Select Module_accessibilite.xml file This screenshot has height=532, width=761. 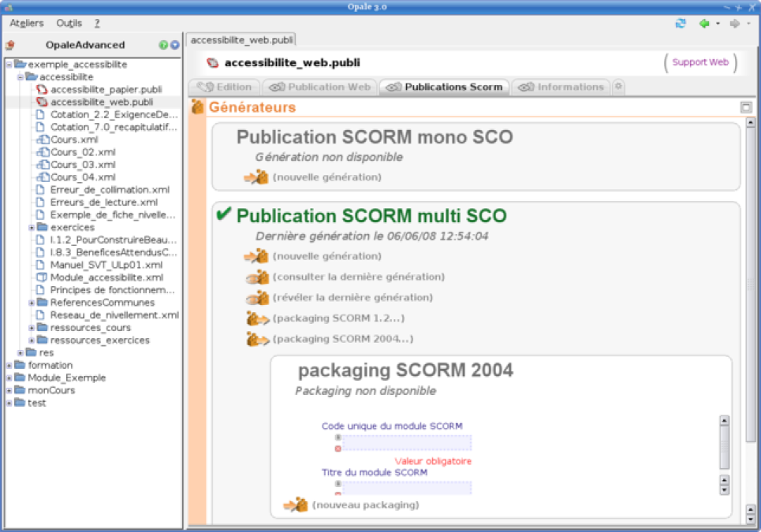tap(106, 277)
